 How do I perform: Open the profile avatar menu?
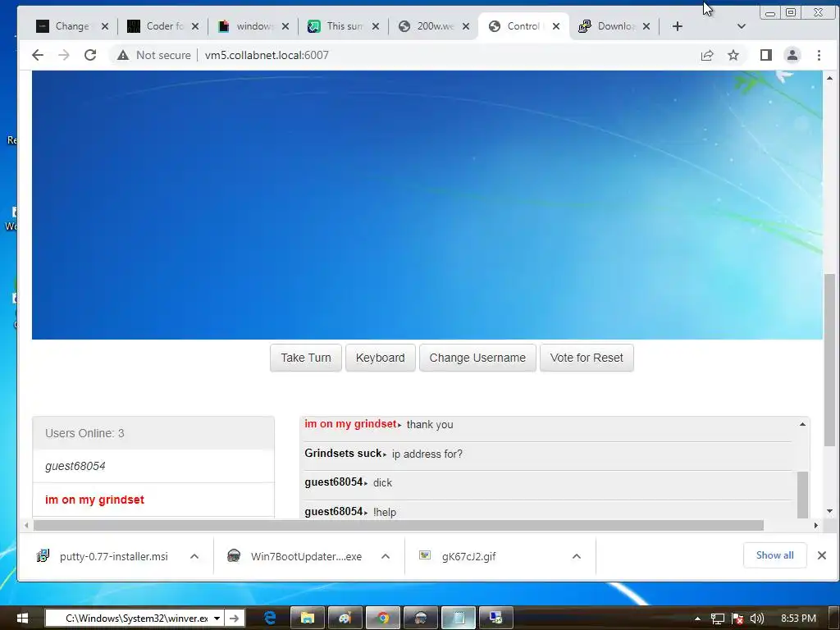click(792, 55)
